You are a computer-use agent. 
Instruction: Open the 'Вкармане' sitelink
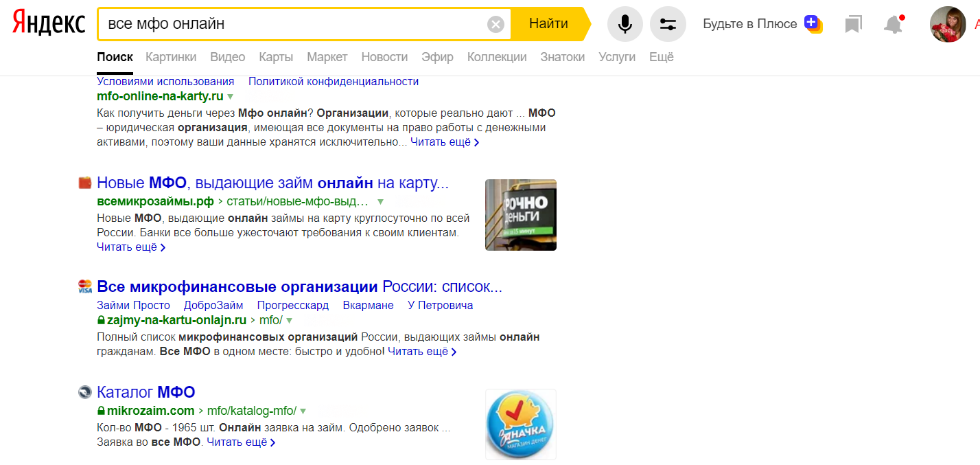pyautogui.click(x=369, y=305)
